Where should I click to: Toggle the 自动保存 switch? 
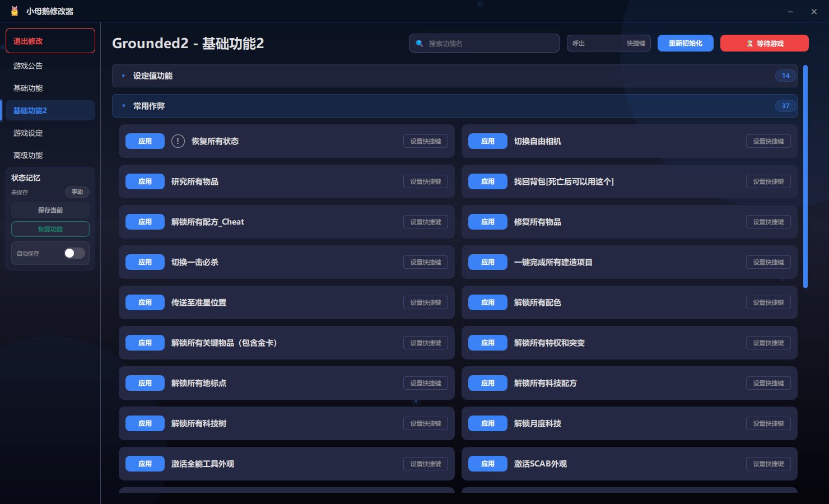74,253
